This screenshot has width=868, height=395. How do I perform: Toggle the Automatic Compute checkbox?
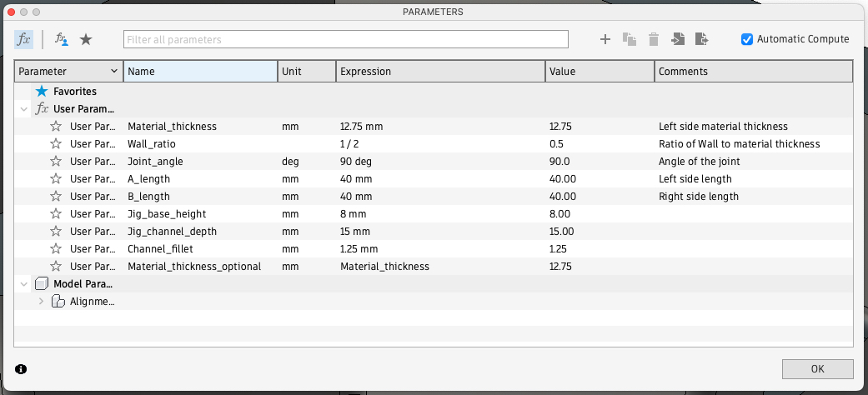(747, 39)
